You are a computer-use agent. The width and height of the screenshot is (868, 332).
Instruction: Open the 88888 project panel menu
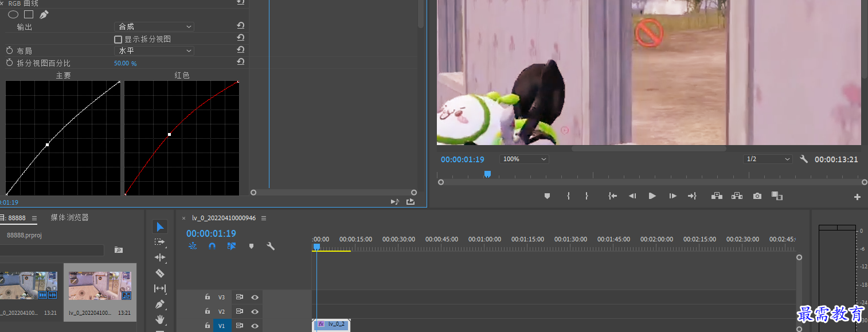pos(34,218)
